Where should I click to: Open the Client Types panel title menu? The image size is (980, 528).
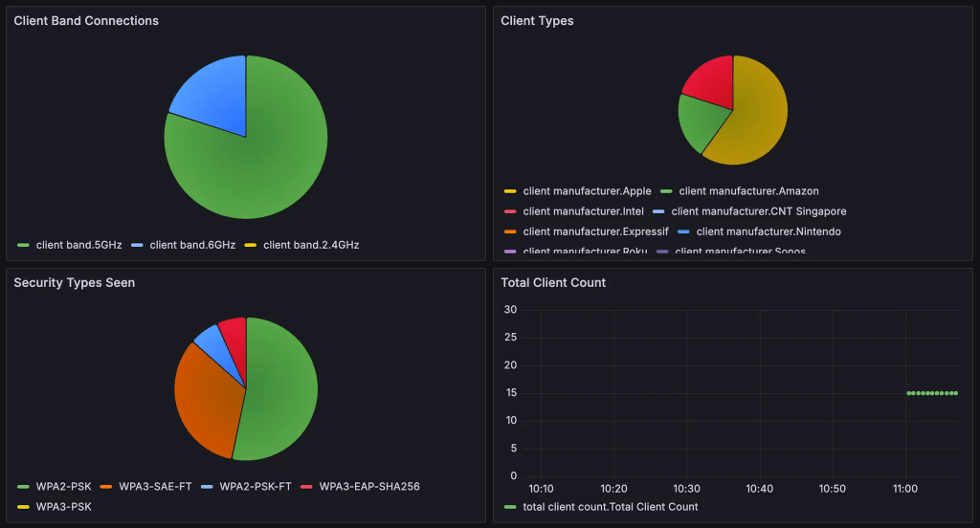point(537,21)
